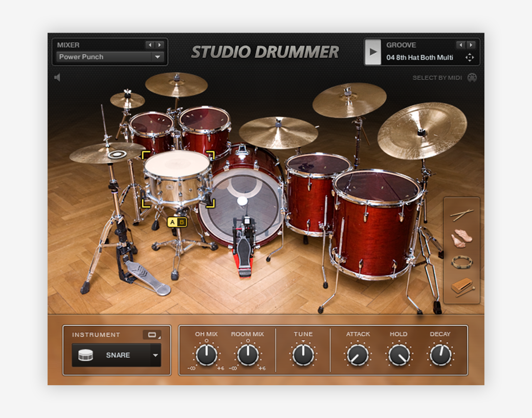
Task: Click the red kick drum pedal
Action: [x=243, y=249]
